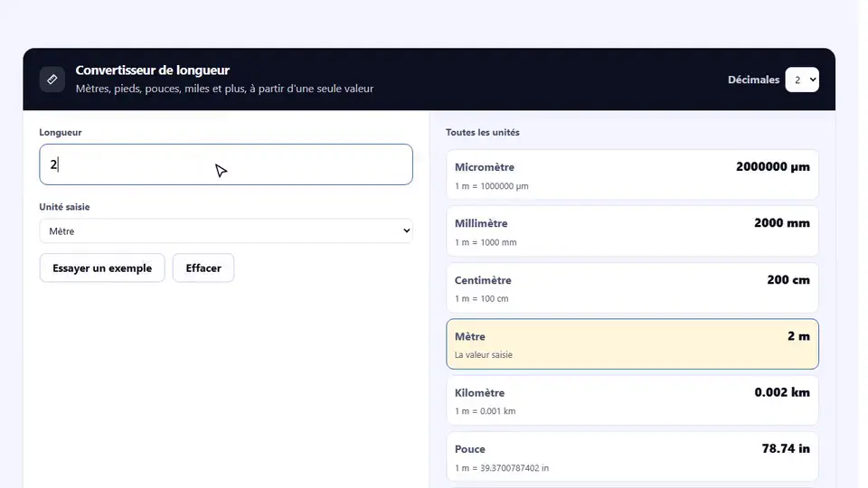Click the Toutes les unités heading
868x488 pixels.
coord(483,132)
